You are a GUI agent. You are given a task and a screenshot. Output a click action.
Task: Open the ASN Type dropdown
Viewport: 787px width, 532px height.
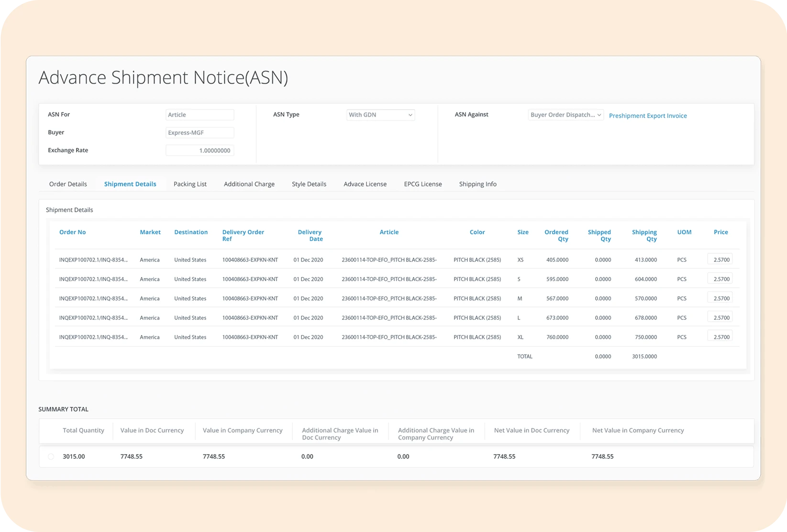point(380,115)
